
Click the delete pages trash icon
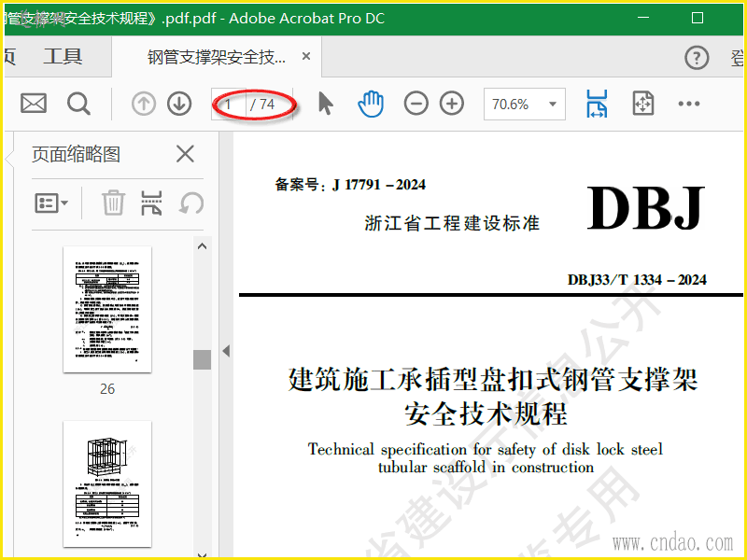coord(113,203)
